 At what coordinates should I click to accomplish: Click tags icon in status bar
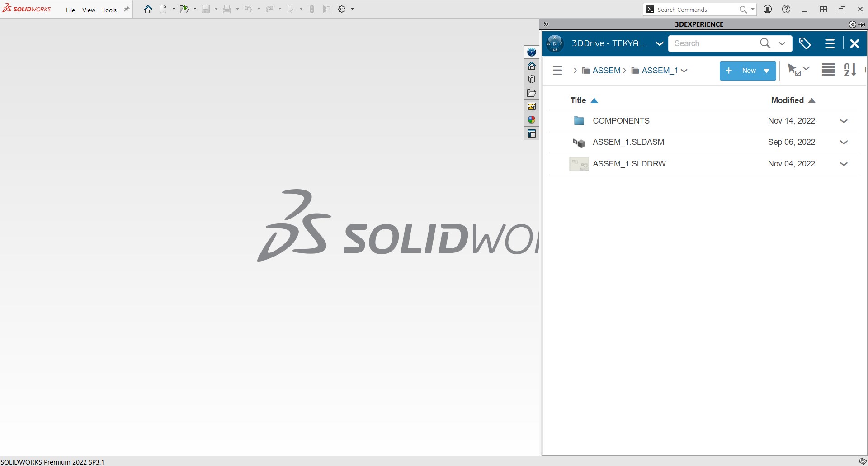point(863,461)
